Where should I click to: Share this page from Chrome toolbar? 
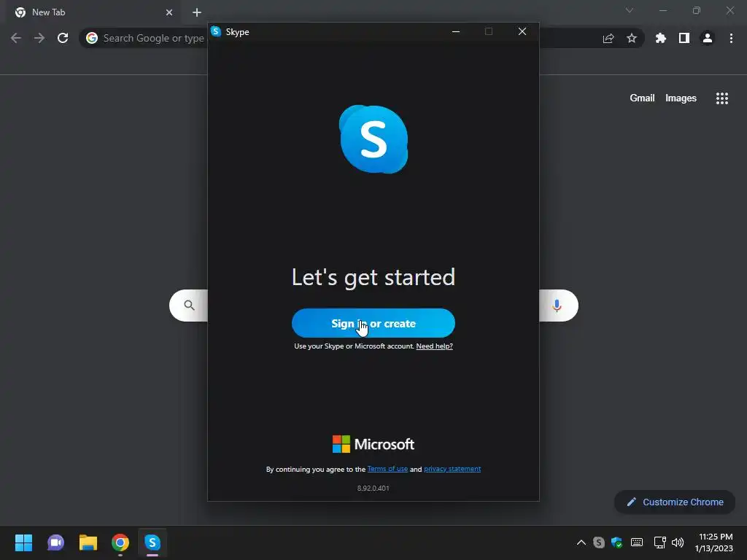click(x=608, y=38)
